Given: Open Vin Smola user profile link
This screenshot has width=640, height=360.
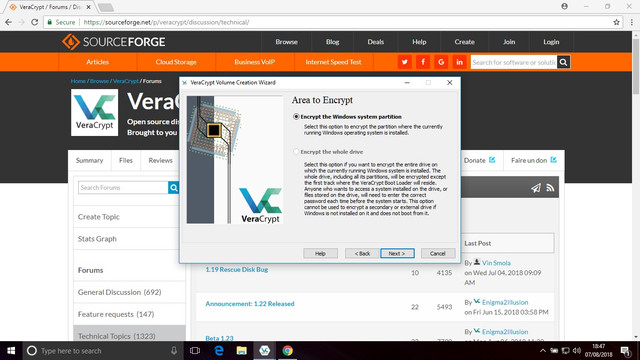Looking at the screenshot, I should pyautogui.click(x=496, y=263).
